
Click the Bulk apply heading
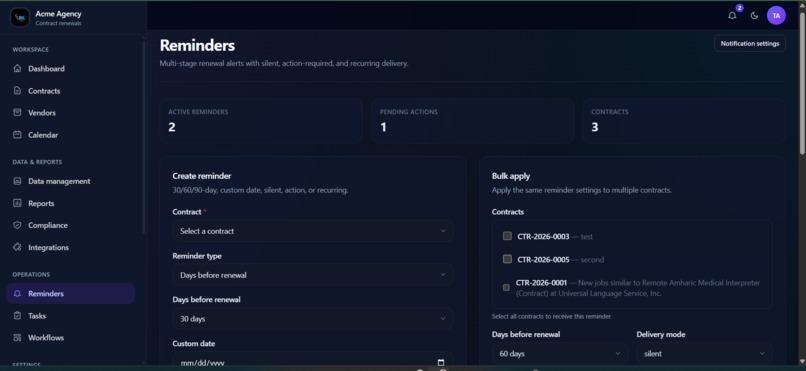511,176
